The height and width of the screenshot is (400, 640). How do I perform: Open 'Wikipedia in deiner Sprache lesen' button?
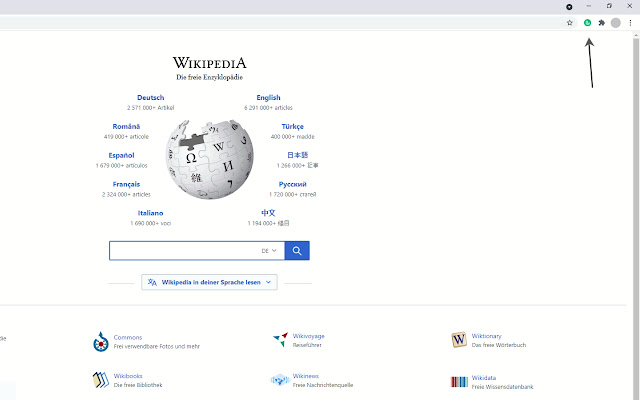click(209, 282)
